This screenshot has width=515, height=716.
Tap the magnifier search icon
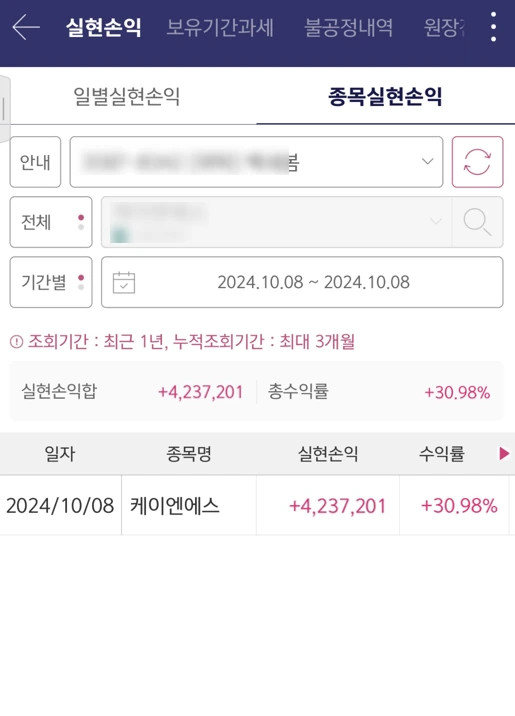click(x=478, y=222)
